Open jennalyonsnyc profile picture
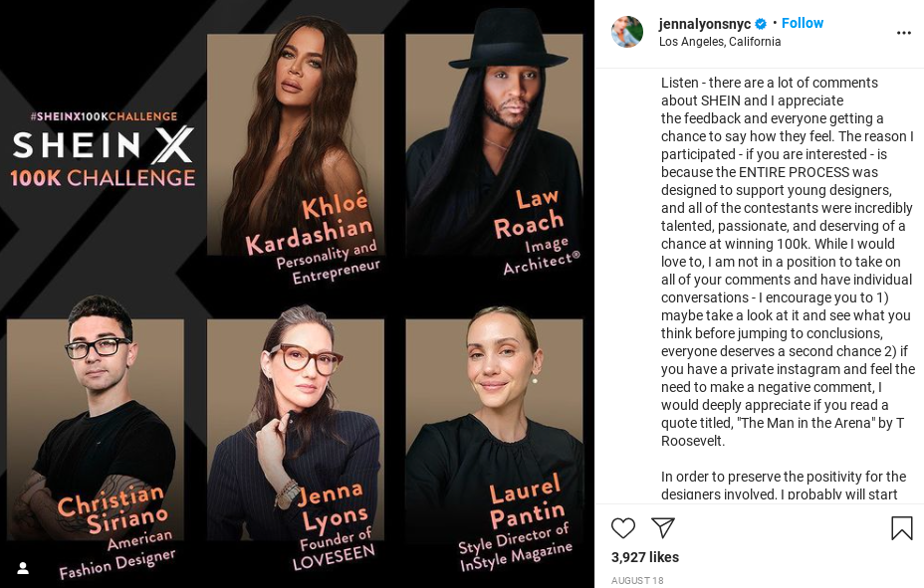 [627, 32]
